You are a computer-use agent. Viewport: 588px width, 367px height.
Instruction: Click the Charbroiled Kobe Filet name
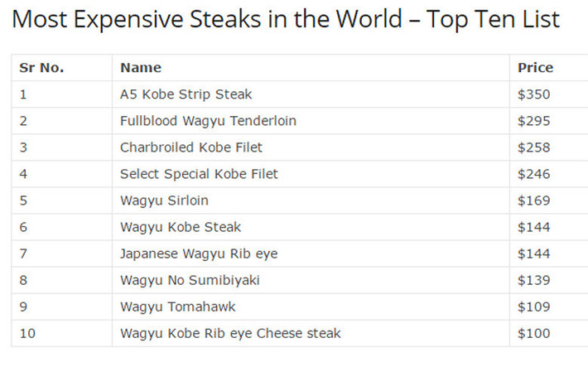click(191, 147)
